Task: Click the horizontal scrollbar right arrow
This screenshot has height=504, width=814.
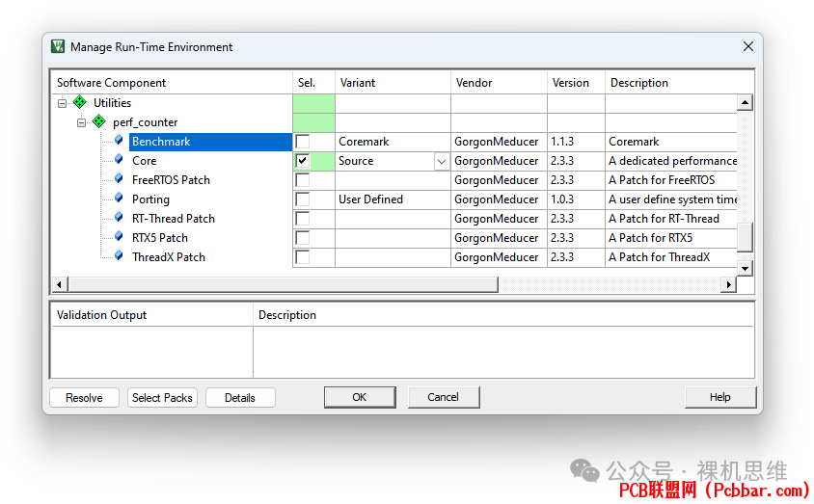Action: coord(729,284)
